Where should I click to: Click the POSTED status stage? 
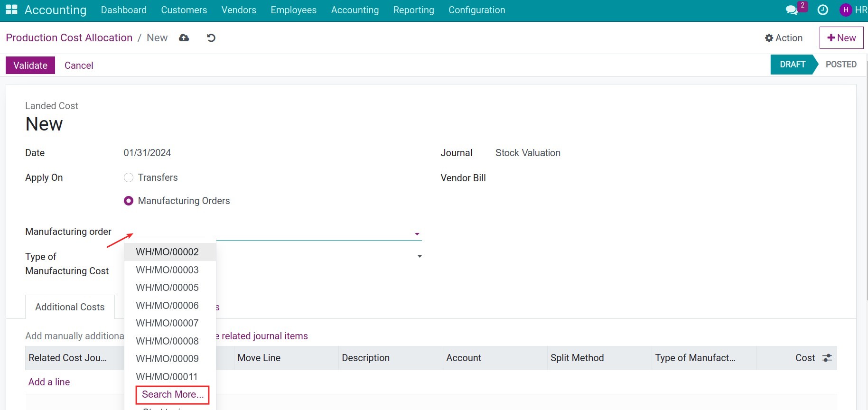coord(840,65)
